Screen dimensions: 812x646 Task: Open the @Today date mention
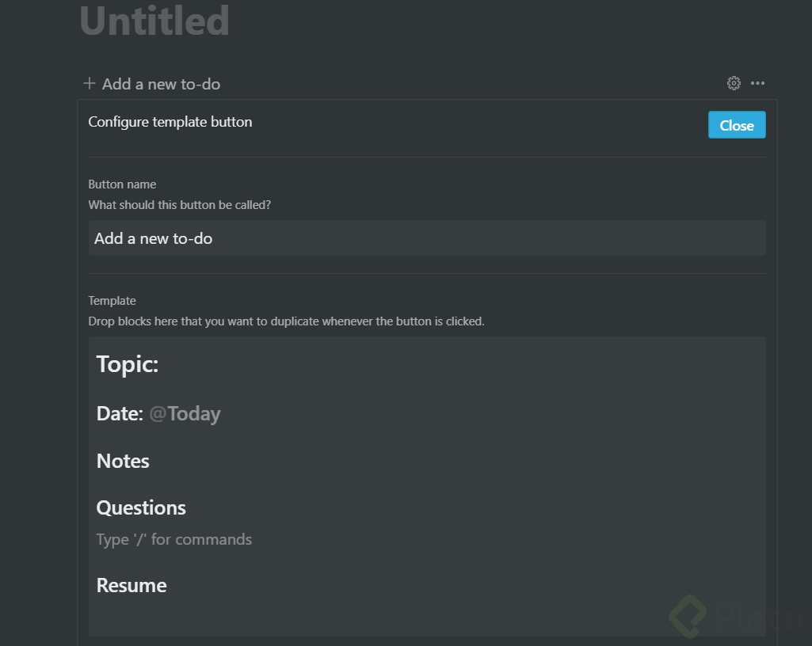point(185,413)
